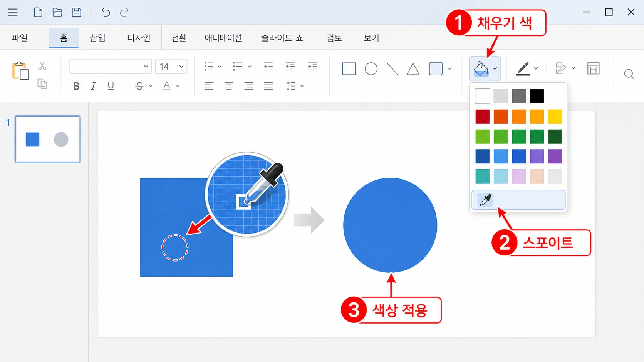Expand more shapes dropdown
The height and width of the screenshot is (362, 644).
pos(449,69)
